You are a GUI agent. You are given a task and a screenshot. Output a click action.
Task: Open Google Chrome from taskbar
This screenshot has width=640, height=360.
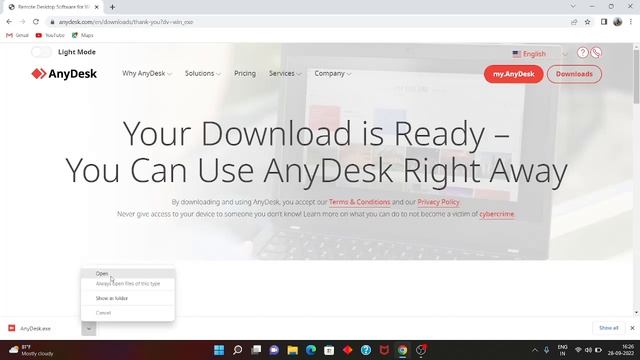402,350
